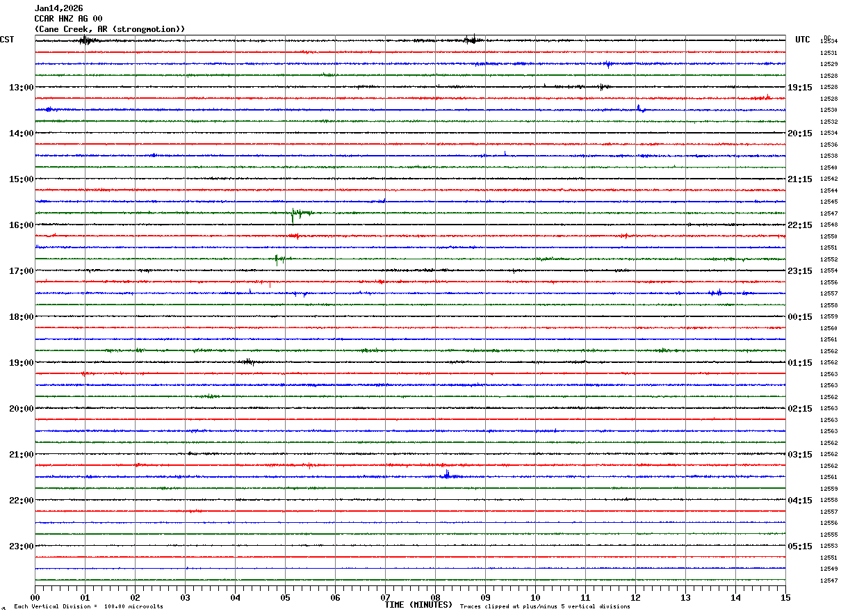Screen dimensions: 841x616
Task: Click the Cane Creek, AR (strongmotion) title
Action: [x=110, y=29]
